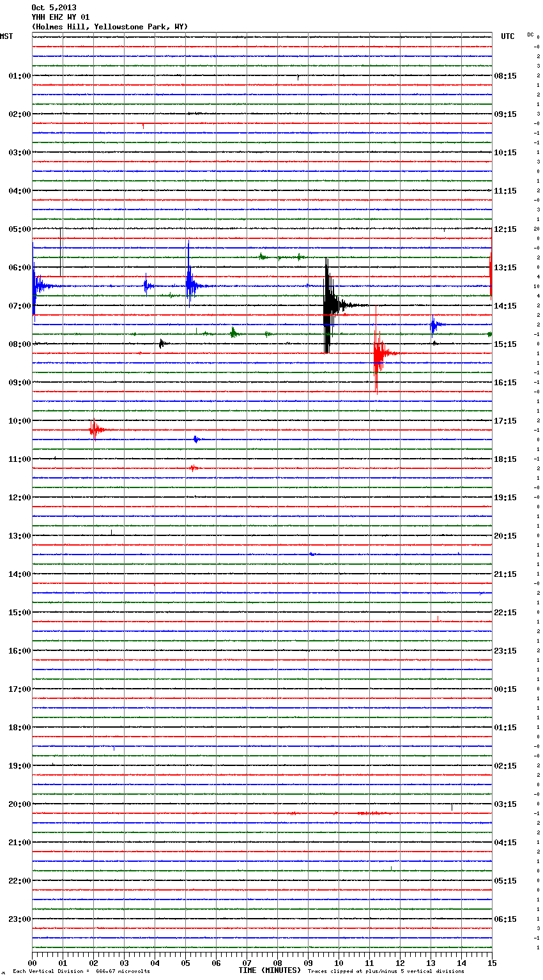Image resolution: width=543 pixels, height=980 pixels.
Task: Select the 15:00 MST time label
Action: [20, 613]
